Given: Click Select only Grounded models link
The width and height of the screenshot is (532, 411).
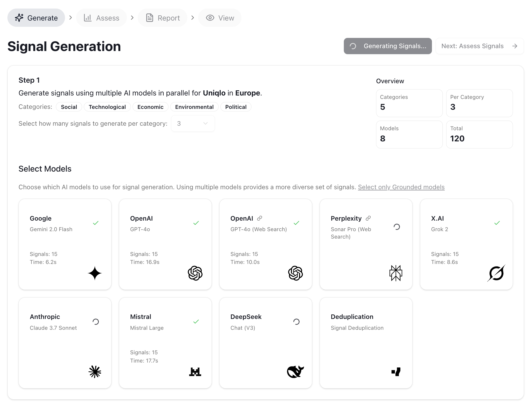Looking at the screenshot, I should 401,187.
